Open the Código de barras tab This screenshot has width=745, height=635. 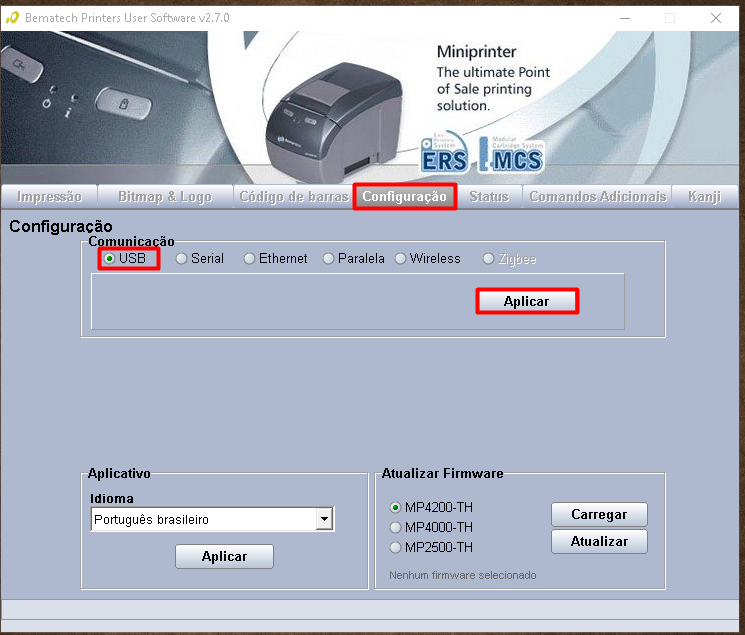tap(294, 197)
